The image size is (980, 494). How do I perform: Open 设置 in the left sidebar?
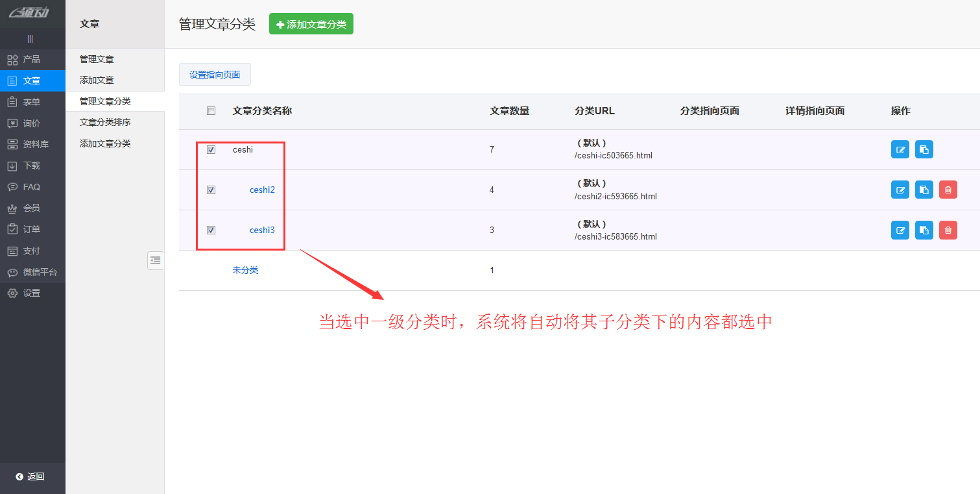[x=32, y=293]
